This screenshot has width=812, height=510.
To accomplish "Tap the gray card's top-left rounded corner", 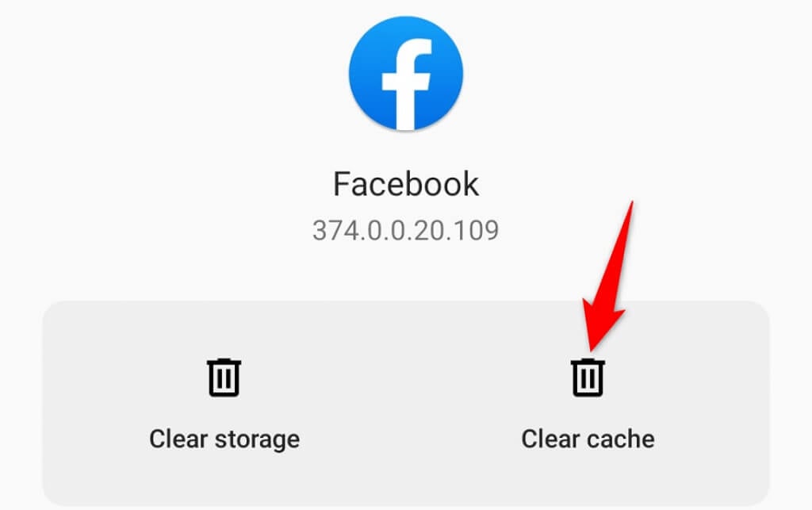I will point(53,312).
